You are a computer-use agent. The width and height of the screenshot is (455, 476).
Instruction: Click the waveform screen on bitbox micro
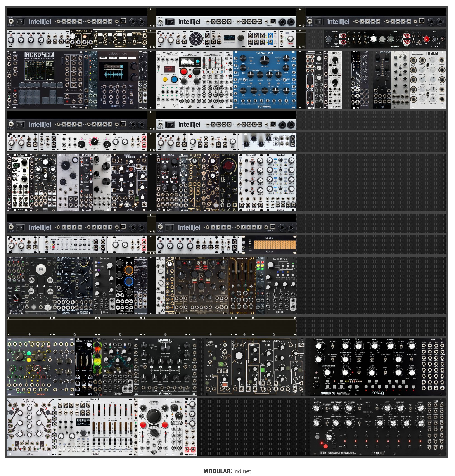pyautogui.click(x=114, y=71)
